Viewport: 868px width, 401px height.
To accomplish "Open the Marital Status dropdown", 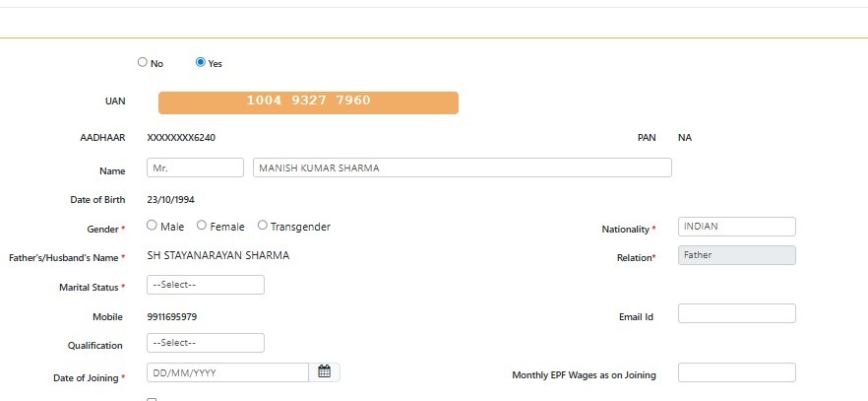I will [206, 285].
